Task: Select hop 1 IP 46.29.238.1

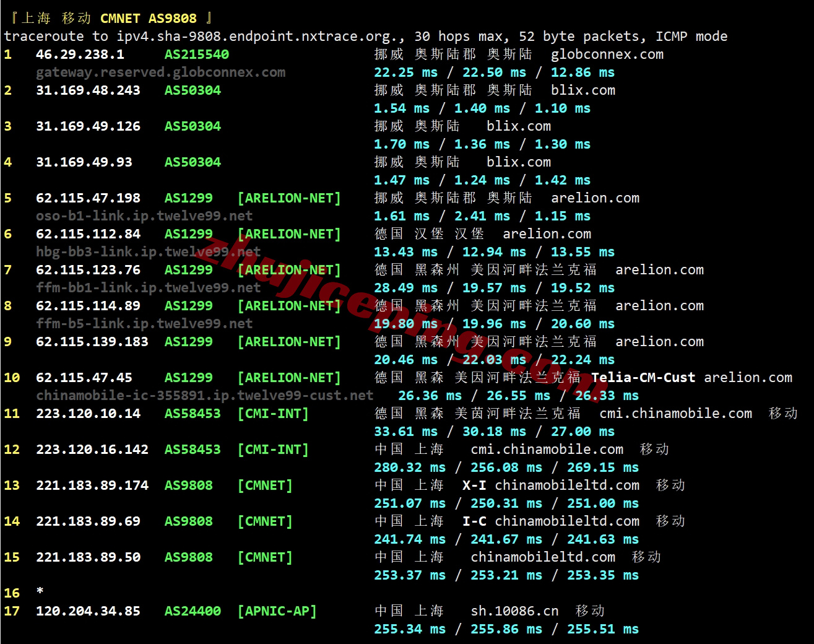Action: coord(80,54)
